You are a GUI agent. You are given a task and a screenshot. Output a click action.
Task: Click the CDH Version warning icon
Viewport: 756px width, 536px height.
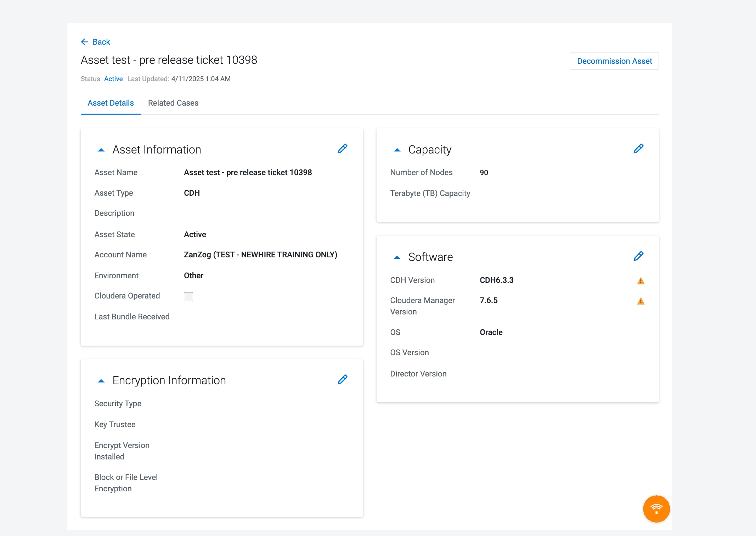pos(641,281)
